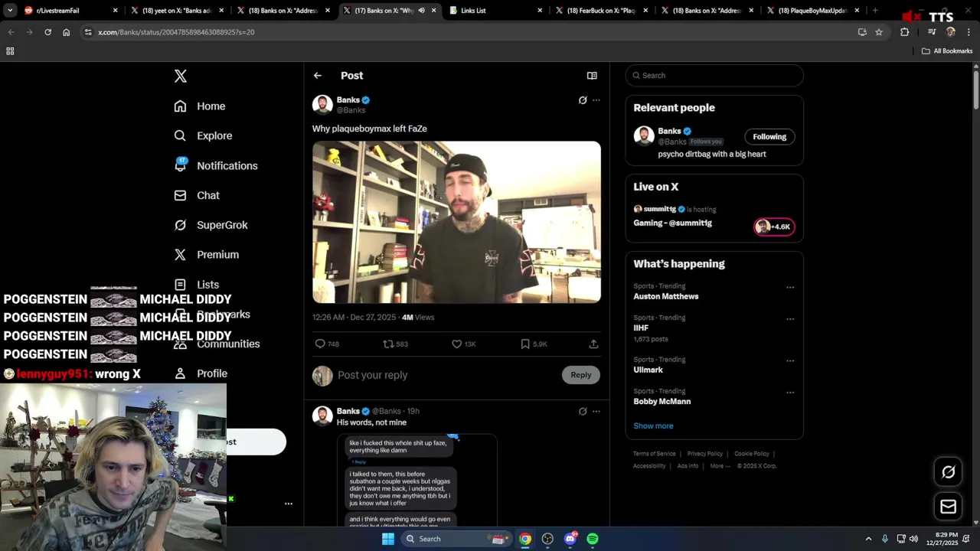Open more options on "His words, not mine" reply
Image resolution: width=980 pixels, height=551 pixels.
(x=596, y=412)
